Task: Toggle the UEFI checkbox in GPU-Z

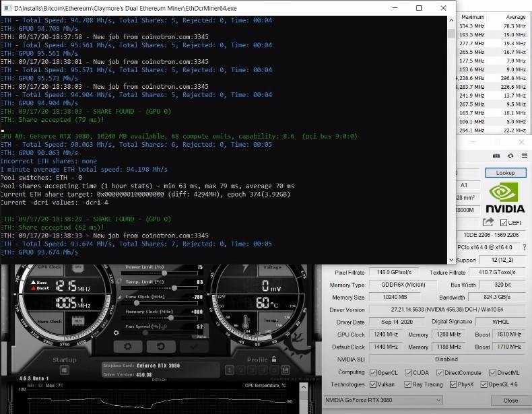Action: (x=504, y=223)
